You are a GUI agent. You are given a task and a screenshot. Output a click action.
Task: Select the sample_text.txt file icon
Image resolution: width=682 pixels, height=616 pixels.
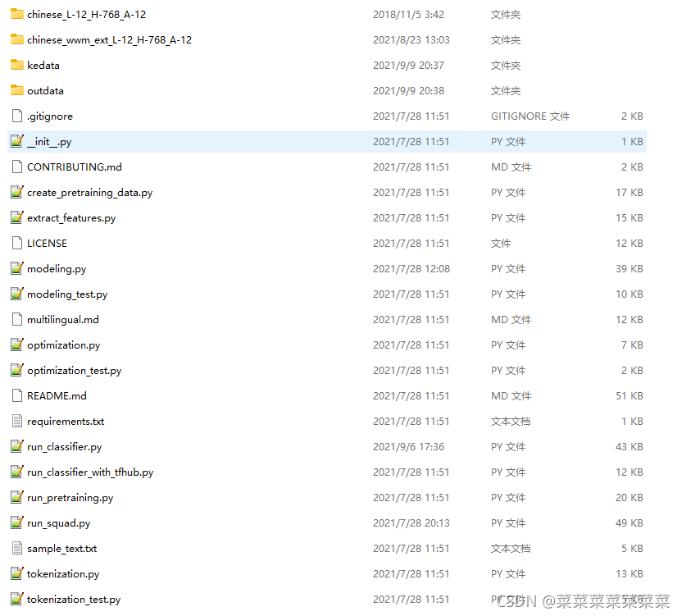point(17,548)
